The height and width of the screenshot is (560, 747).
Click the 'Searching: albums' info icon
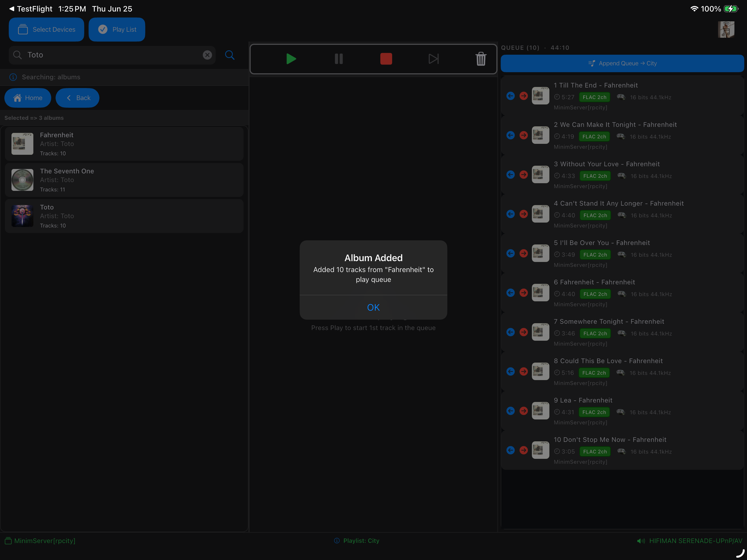click(x=13, y=77)
